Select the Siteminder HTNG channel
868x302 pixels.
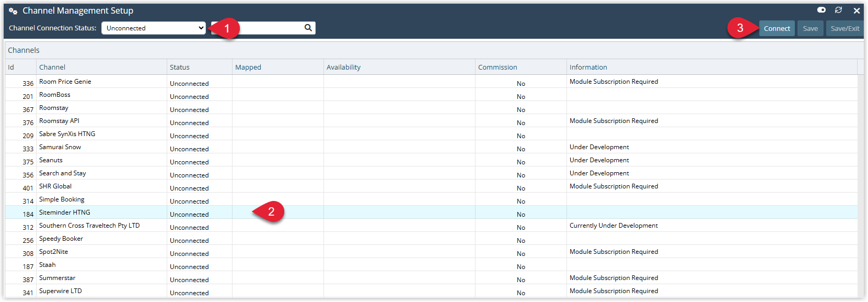(431, 212)
